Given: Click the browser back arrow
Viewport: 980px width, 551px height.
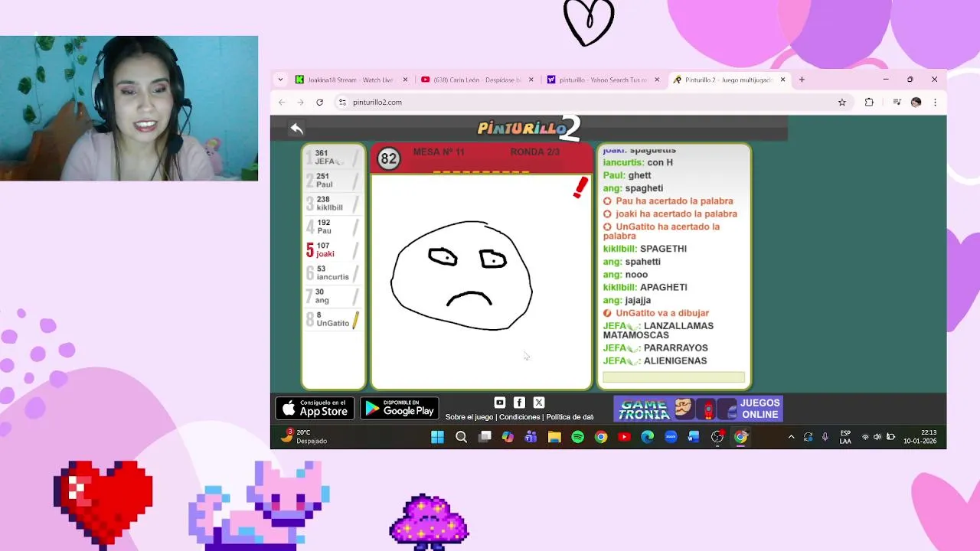Looking at the screenshot, I should tap(282, 103).
